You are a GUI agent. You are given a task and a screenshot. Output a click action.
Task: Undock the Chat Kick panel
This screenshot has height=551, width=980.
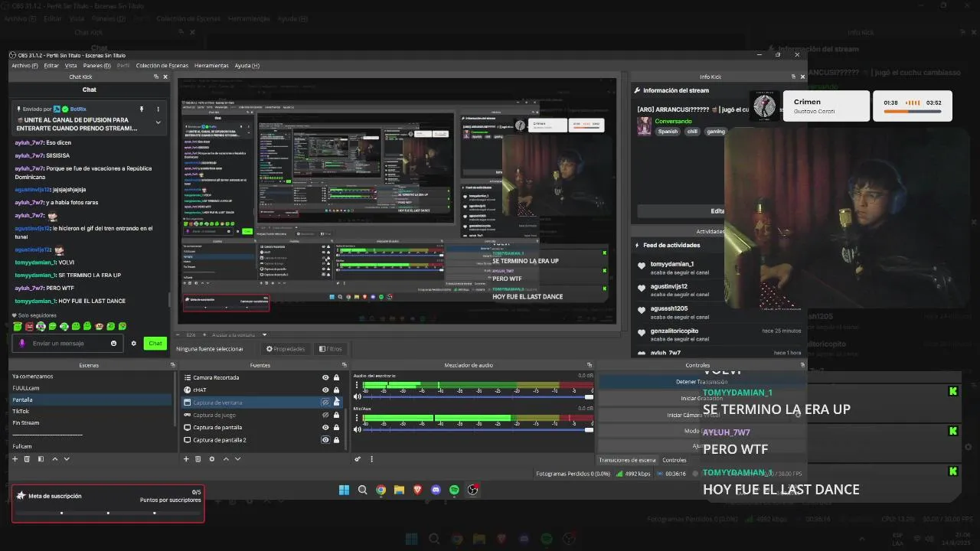(155, 77)
